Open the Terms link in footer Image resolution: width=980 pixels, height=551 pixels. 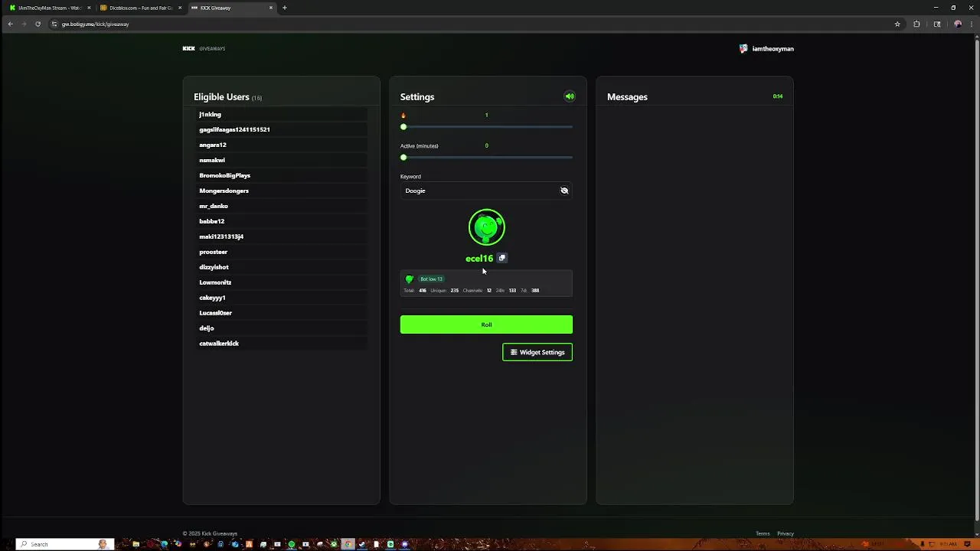(763, 533)
